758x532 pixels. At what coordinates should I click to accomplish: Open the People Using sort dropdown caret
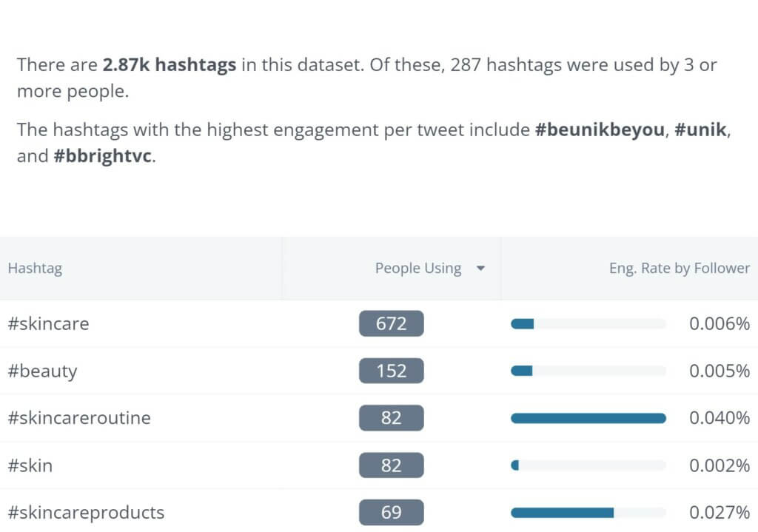click(480, 269)
